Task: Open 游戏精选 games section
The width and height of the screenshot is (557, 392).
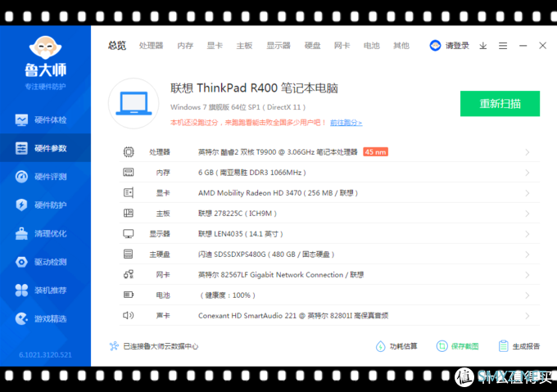Action: pyautogui.click(x=45, y=318)
